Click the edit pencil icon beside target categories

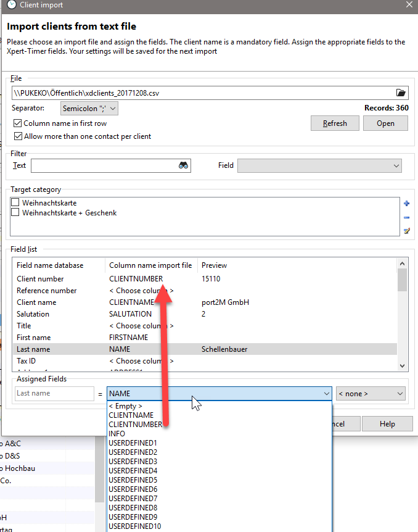pos(406,231)
